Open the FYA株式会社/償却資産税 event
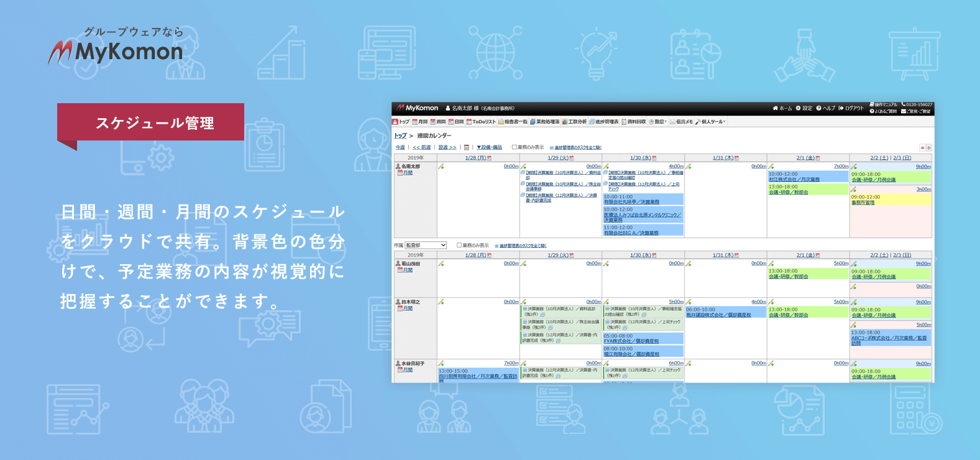This screenshot has height=460, width=980. [x=631, y=341]
